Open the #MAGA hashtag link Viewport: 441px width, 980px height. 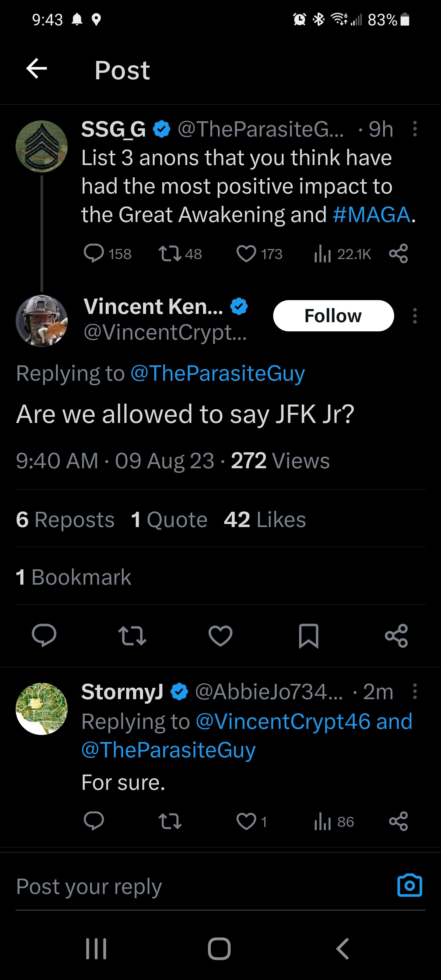click(x=371, y=215)
